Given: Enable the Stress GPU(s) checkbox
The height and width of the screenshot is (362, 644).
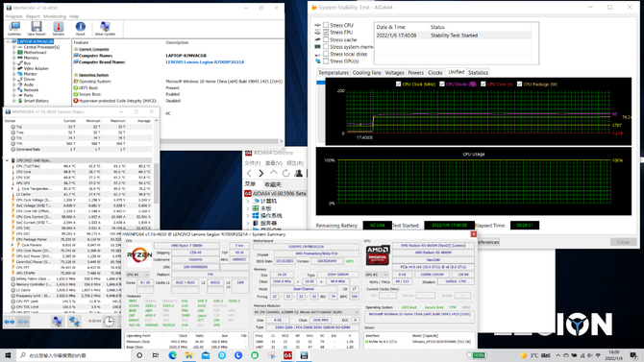Looking at the screenshot, I should pos(326,61).
